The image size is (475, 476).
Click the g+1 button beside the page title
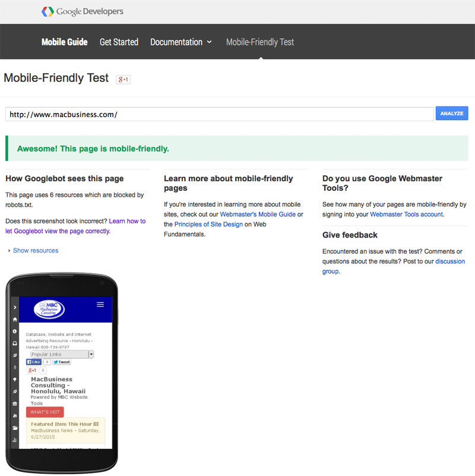tap(123, 79)
